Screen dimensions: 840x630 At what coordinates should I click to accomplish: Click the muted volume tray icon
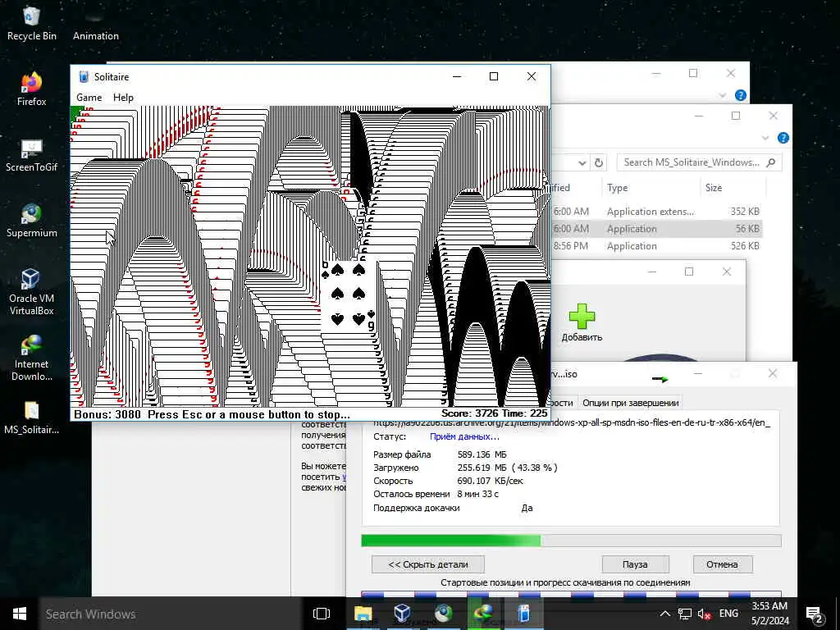(x=704, y=614)
